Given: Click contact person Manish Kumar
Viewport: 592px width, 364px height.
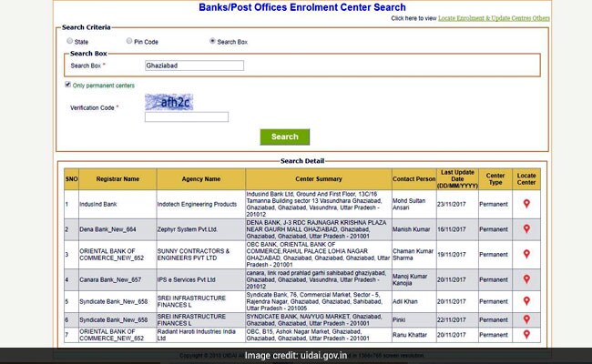Looking at the screenshot, I should point(411,229).
